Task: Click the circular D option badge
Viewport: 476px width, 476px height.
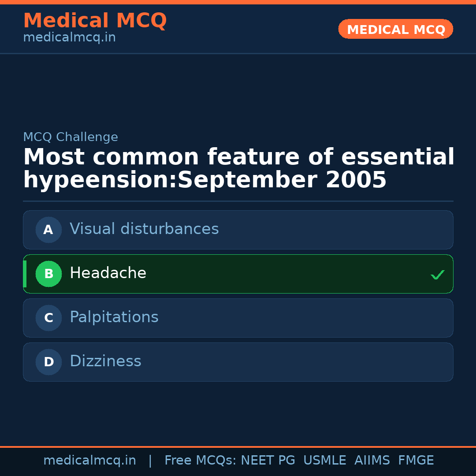Action: [x=48, y=362]
